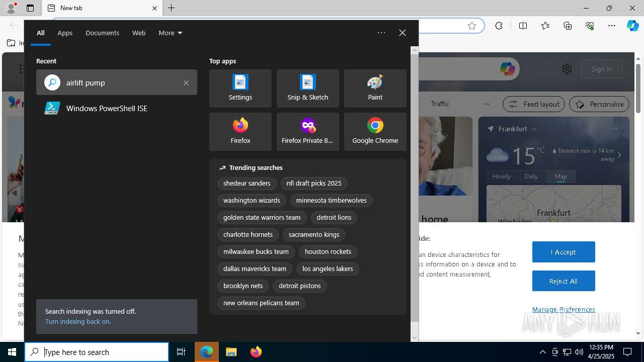Open Windows PowerShell ISE recent item
Screen dimensions: 644x362
pos(117,108)
